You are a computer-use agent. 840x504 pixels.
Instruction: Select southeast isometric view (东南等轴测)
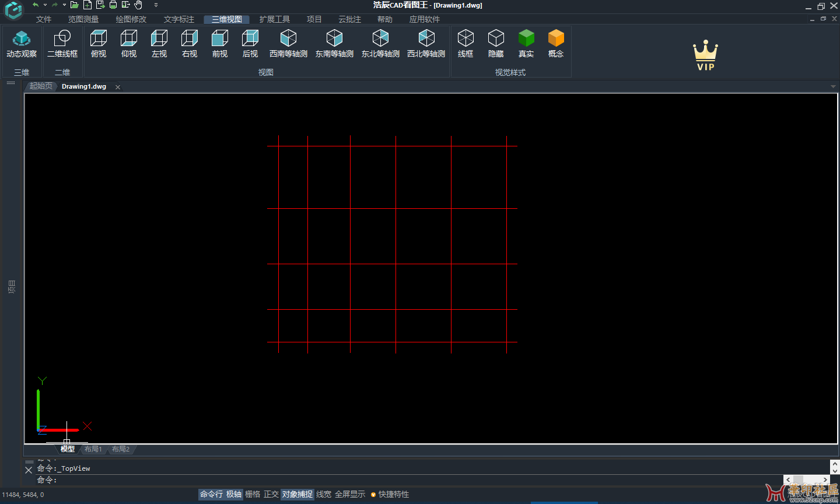(334, 44)
